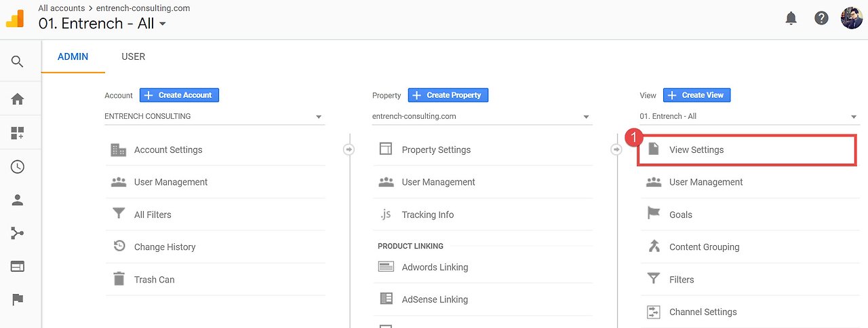Open Customization dashboards sidebar icon
Screen dimensions: 868x328
click(x=18, y=134)
